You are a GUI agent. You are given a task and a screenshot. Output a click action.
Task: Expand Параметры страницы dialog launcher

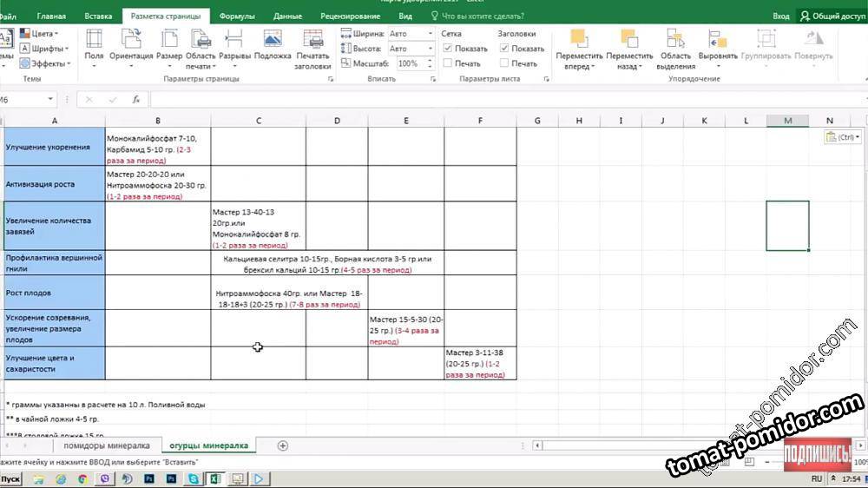pos(331,79)
